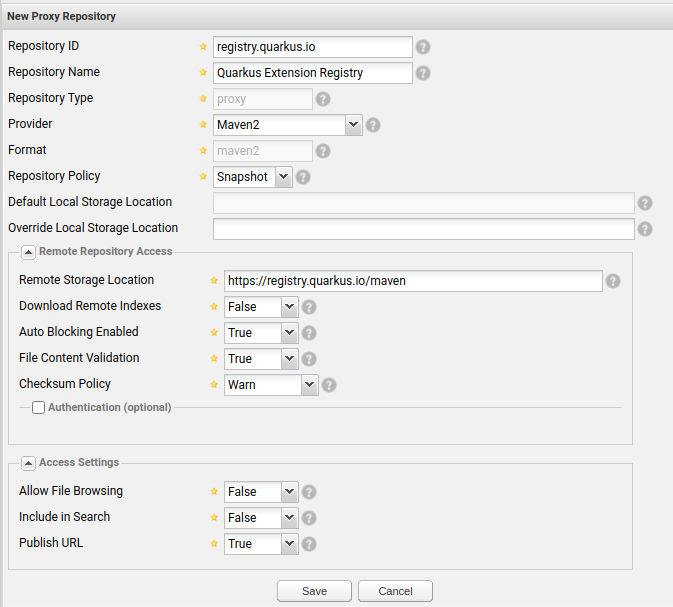Show help for the Format field
This screenshot has width=673, height=607.
(323, 151)
